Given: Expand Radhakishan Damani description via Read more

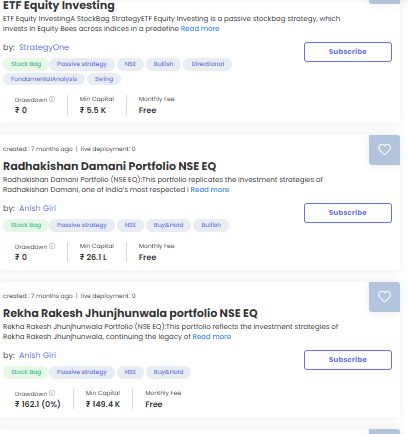Looking at the screenshot, I should pos(210,190).
